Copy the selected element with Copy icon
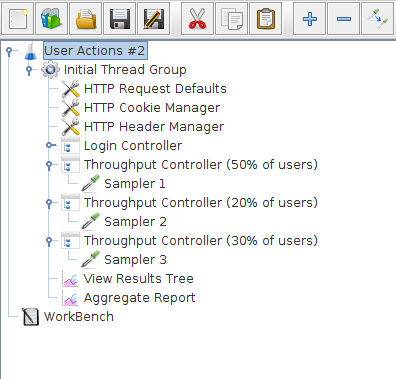Viewport: 396px width, 379px height. [x=231, y=18]
